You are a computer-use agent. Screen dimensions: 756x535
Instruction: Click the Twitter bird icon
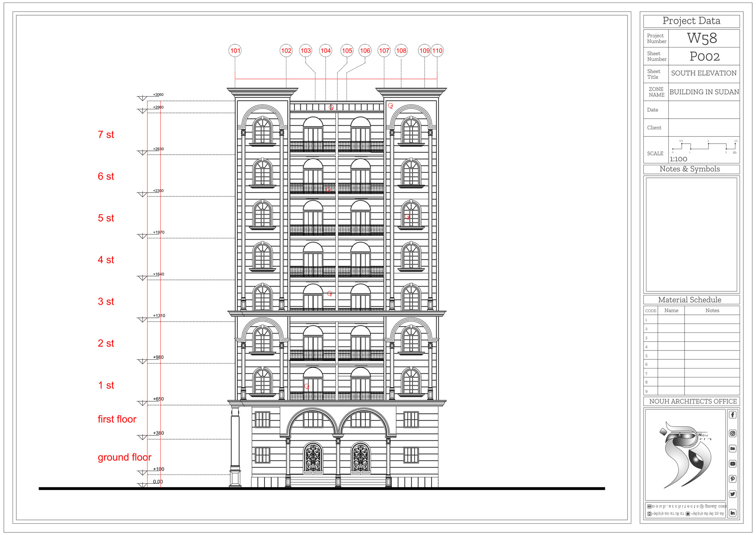732,494
